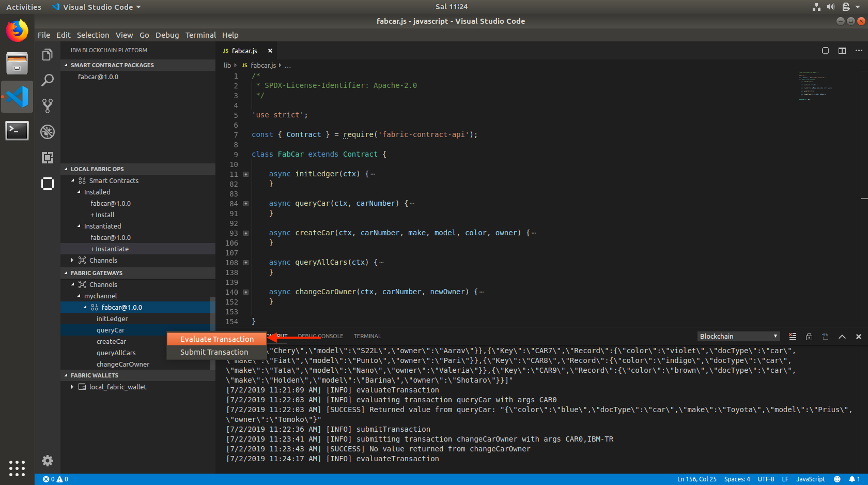Show errors and warnings count
Viewport: 868px width, 485px height.
[55, 479]
